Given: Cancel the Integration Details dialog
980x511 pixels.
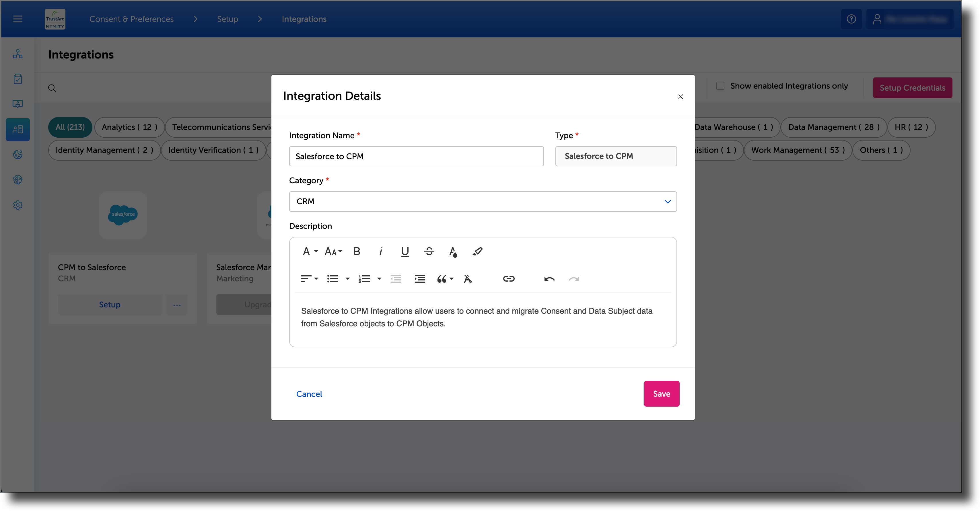Looking at the screenshot, I should (x=309, y=394).
